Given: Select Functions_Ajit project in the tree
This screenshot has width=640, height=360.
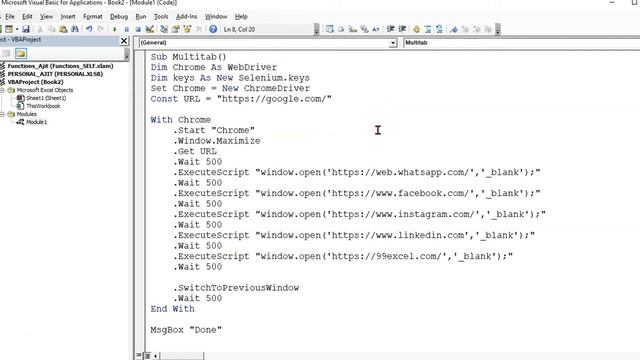Looking at the screenshot, I should 60,66.
